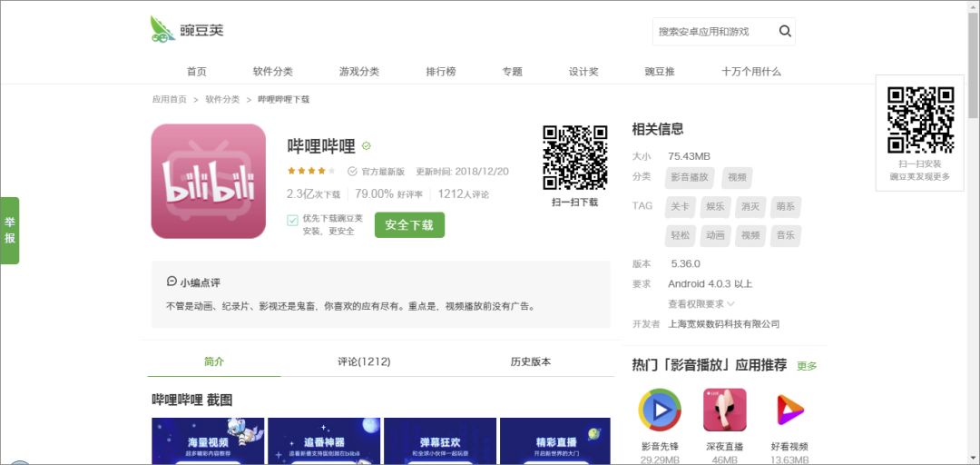980x465 pixels.
Task: Switch to the 历史版本 tab
Action: 531,361
